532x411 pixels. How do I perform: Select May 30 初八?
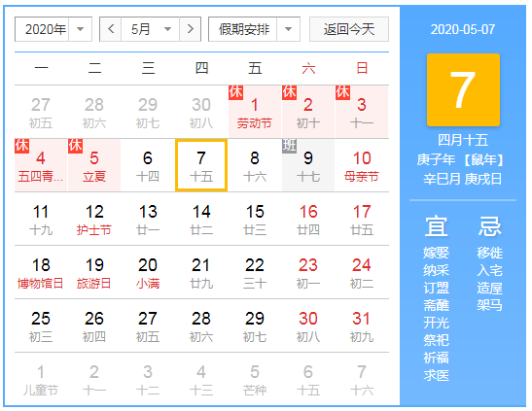coord(308,325)
